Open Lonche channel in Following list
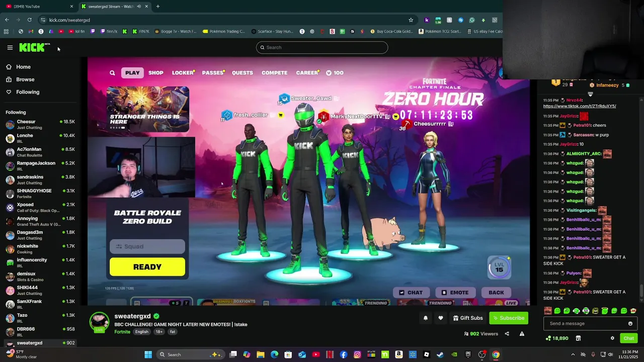This screenshot has height=362, width=644. [40, 138]
